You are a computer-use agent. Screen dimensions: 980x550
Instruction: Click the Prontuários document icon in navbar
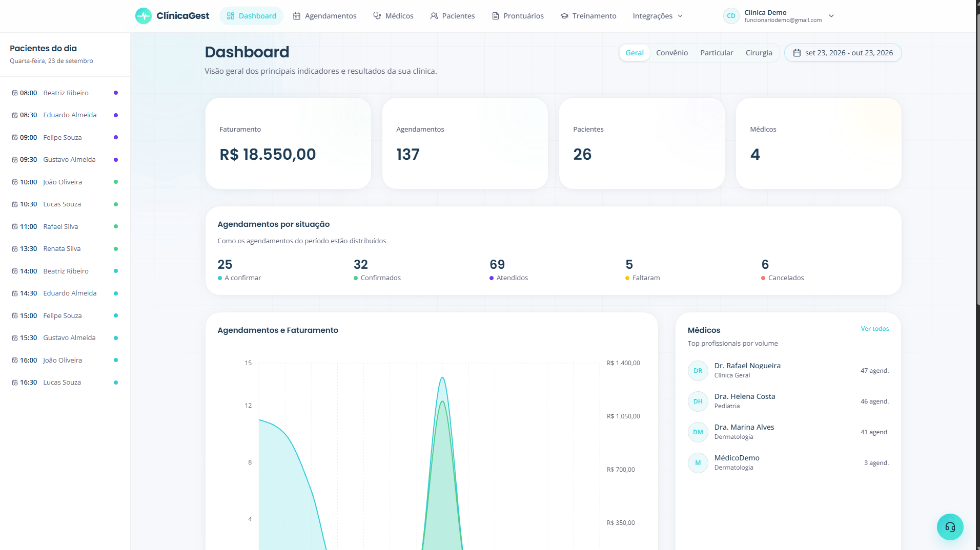(x=496, y=16)
